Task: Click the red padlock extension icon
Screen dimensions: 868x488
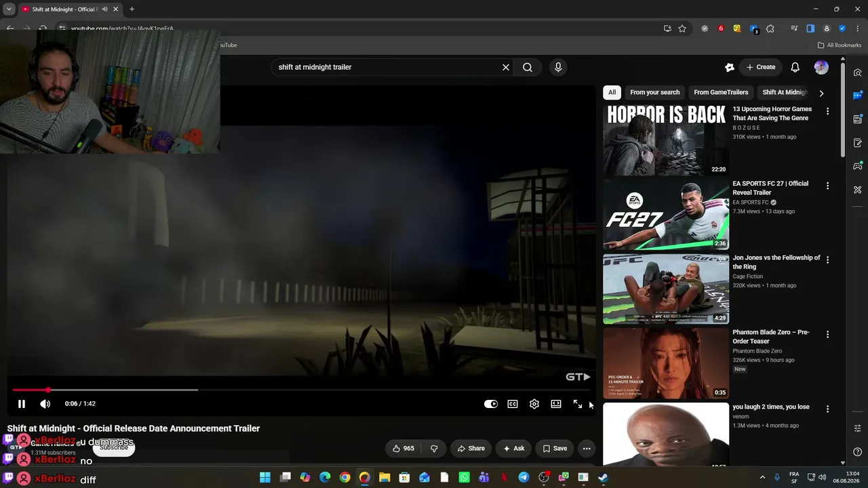Action: click(x=721, y=28)
